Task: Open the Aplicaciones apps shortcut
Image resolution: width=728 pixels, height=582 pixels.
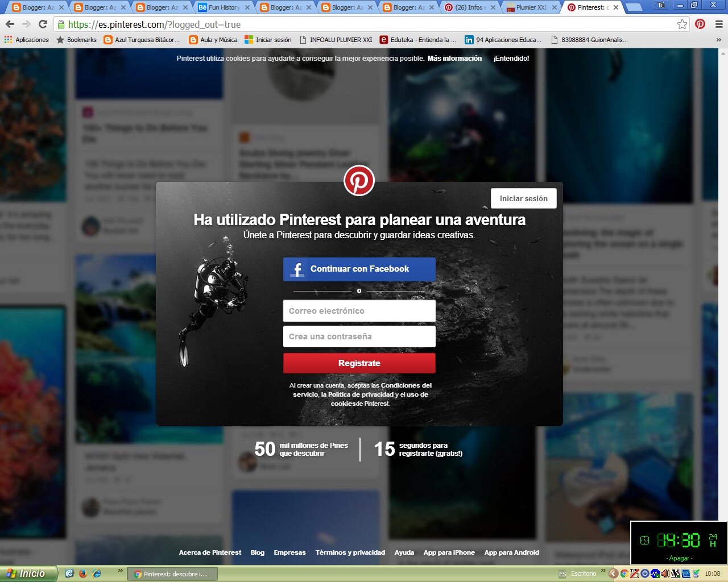Action: coord(26,40)
